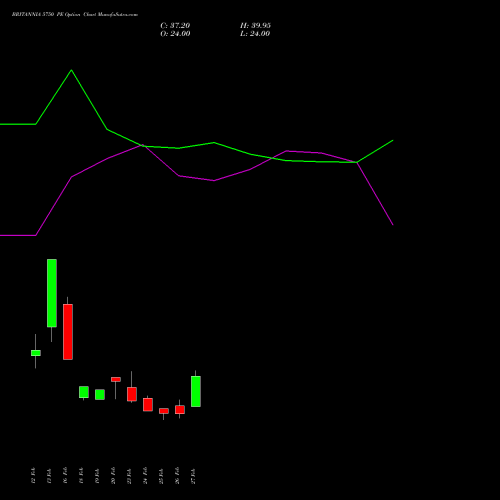
Task: Click the 12 Feb date label
Action: click(33, 476)
